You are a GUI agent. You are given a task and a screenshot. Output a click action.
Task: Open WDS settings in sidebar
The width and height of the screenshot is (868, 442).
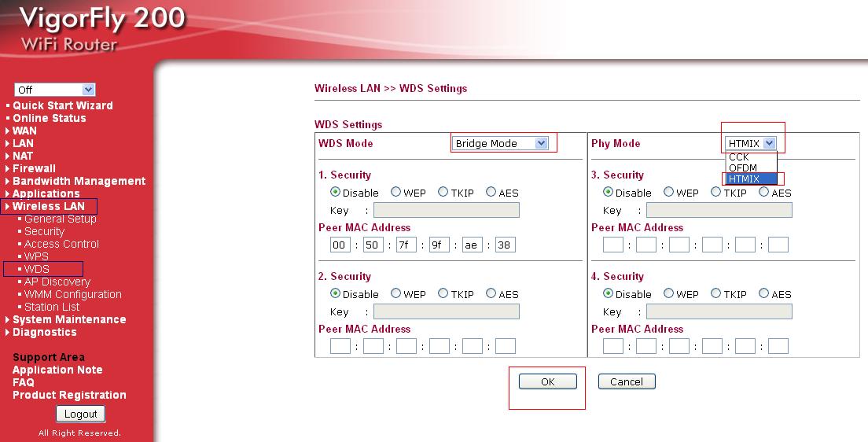[x=37, y=269]
